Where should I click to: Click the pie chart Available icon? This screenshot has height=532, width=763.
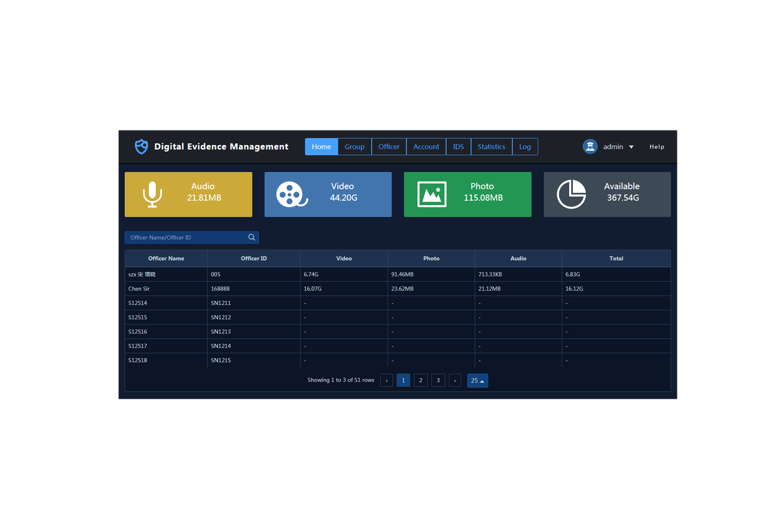point(571,194)
